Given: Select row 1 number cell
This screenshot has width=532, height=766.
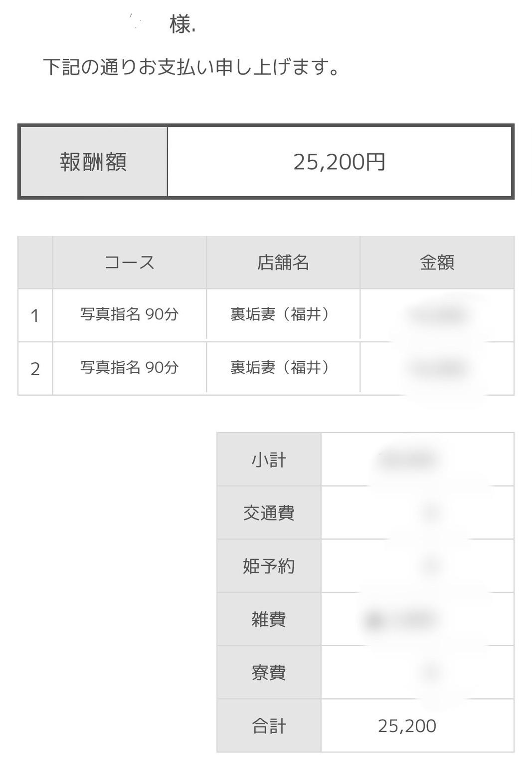Looking at the screenshot, I should (35, 315).
